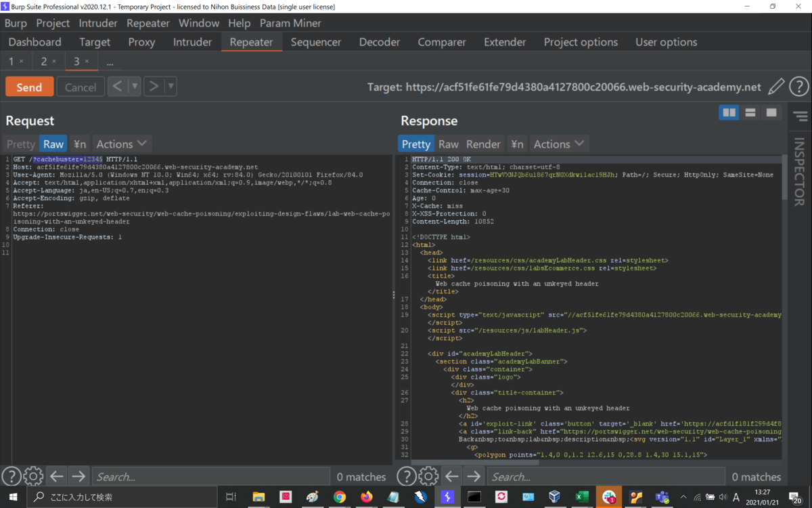
Task: Jump to previous request search match
Action: [x=57, y=476]
